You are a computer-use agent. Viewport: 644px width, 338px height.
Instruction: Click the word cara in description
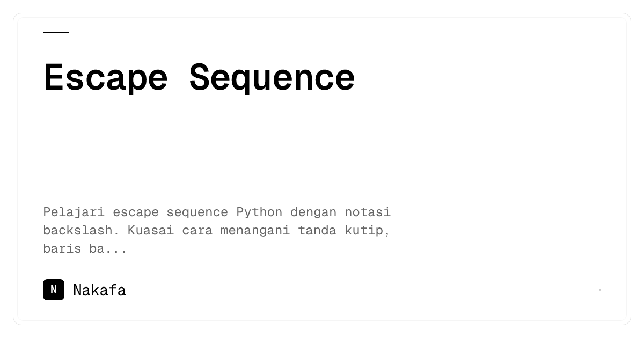point(197,231)
